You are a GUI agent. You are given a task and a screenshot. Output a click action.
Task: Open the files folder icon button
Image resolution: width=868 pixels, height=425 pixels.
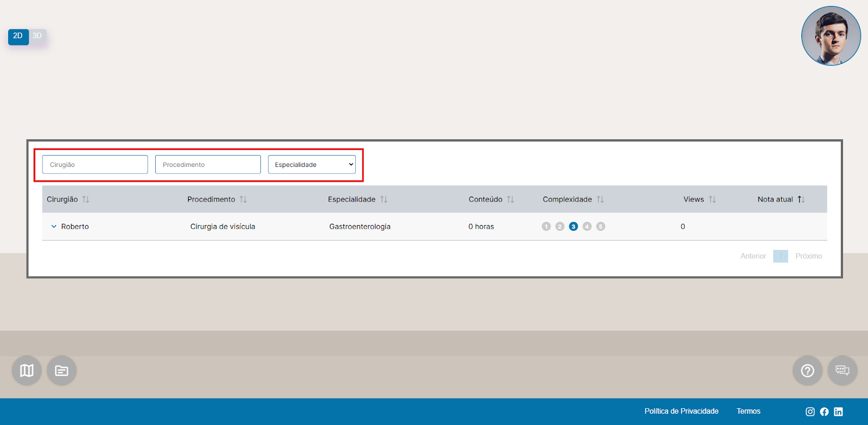(61, 370)
